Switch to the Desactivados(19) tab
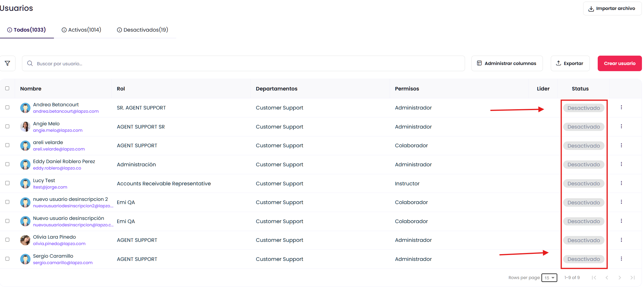The width and height of the screenshot is (644, 289). pos(143,30)
